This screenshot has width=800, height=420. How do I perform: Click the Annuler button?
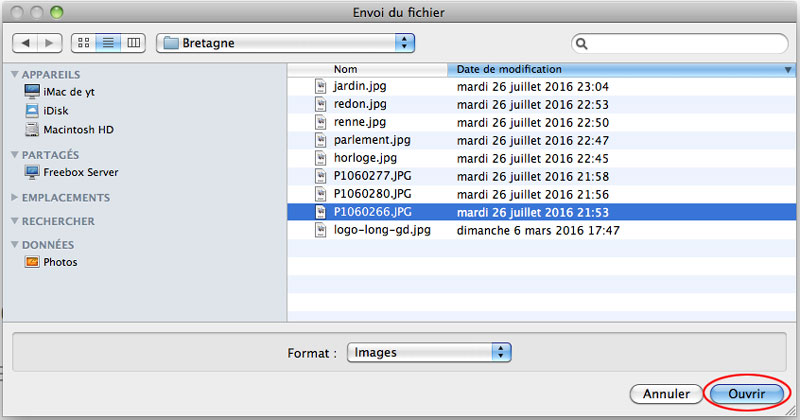[x=665, y=394]
